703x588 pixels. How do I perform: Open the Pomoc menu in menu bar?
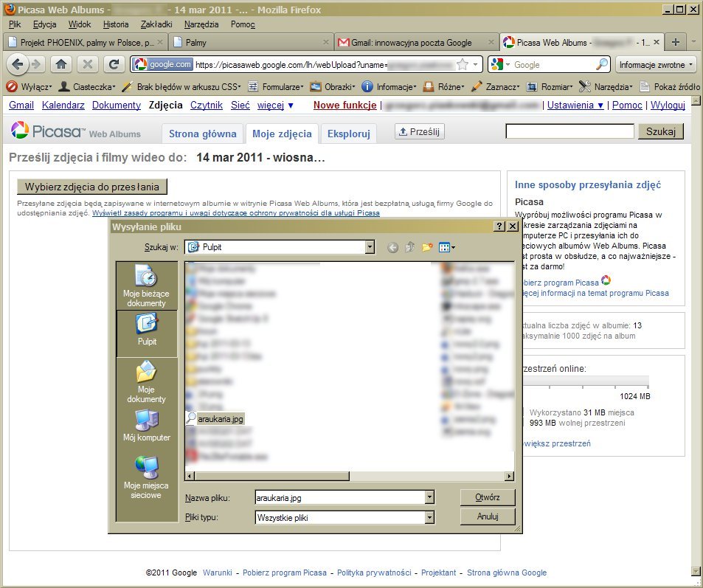pos(243,24)
